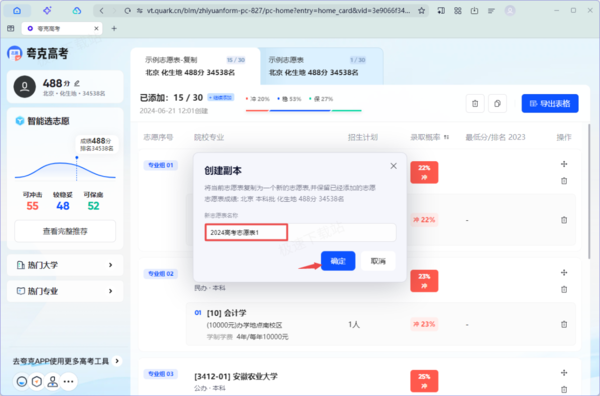Click the edit pencil next to 488分
The image size is (600, 396).
77,83
